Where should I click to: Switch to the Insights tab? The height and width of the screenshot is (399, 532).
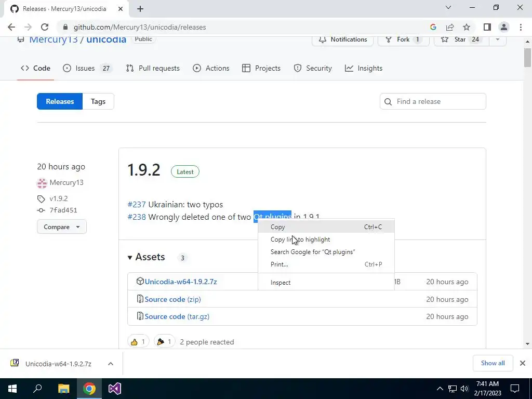pos(364,68)
